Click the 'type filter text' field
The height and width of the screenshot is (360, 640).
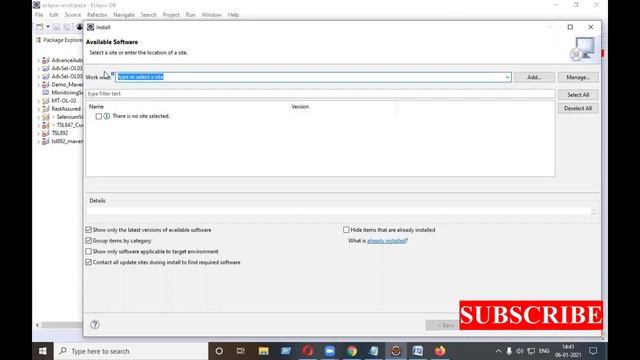(x=320, y=94)
